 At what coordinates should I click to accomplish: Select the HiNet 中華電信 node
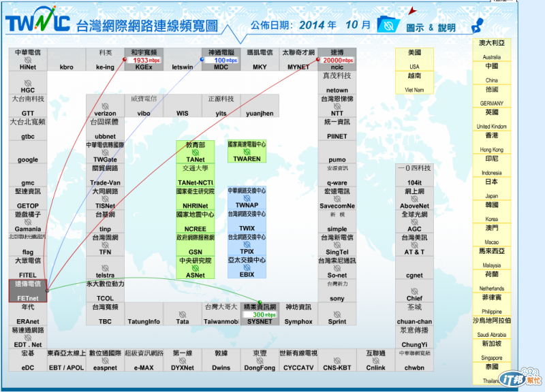[x=28, y=59]
